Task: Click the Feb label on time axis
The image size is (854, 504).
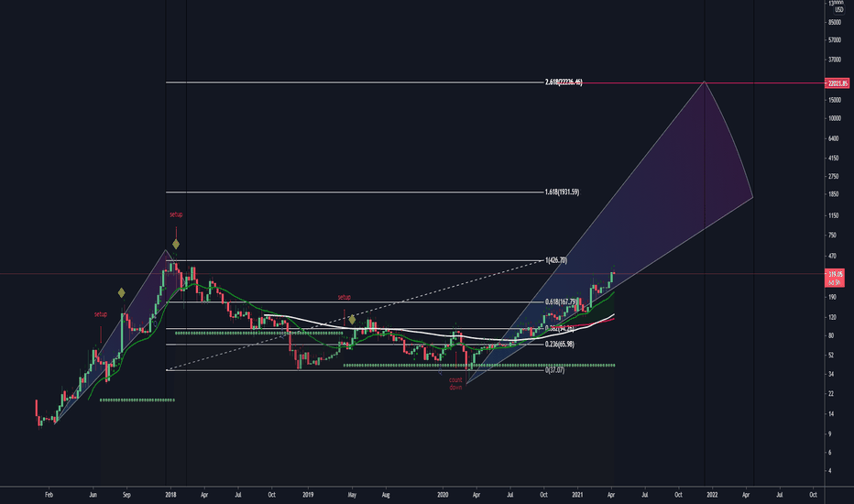Action: pyautogui.click(x=49, y=495)
